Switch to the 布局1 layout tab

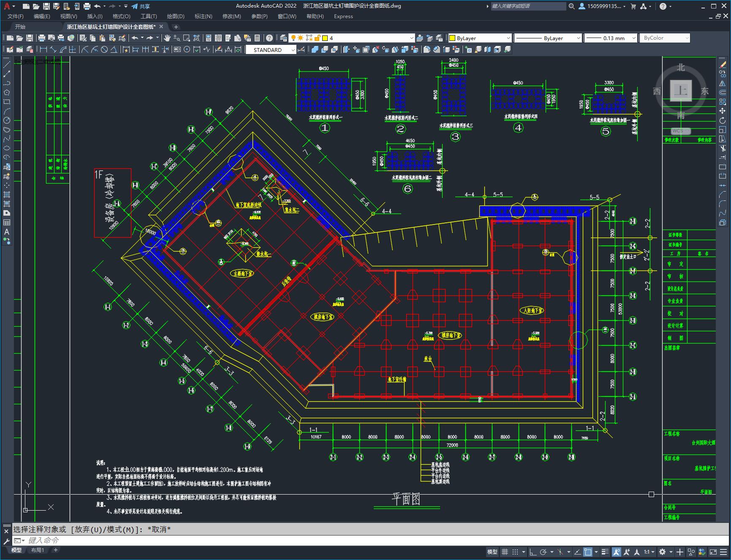[38, 550]
